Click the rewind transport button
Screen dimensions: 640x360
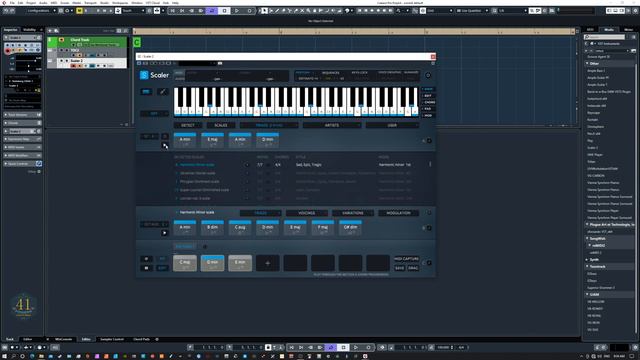pos(191,11)
